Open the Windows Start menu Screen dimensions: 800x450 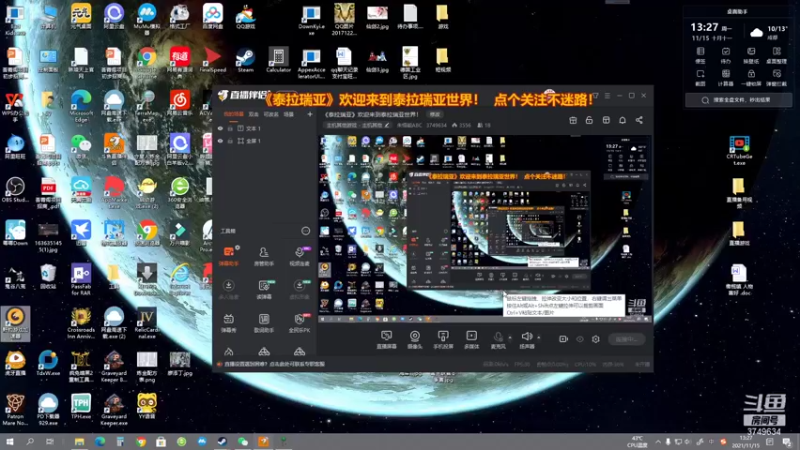[10, 442]
